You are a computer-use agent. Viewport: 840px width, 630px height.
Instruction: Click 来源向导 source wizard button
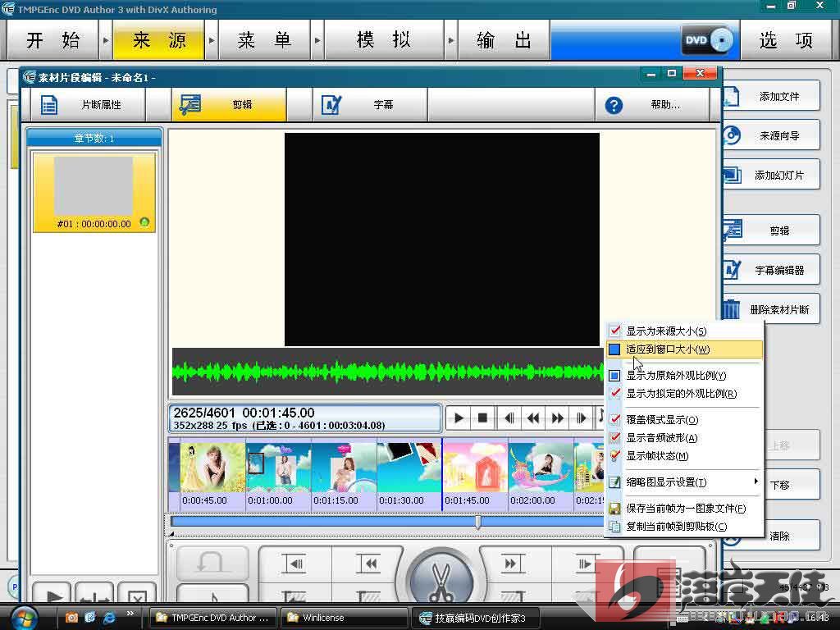click(771, 135)
